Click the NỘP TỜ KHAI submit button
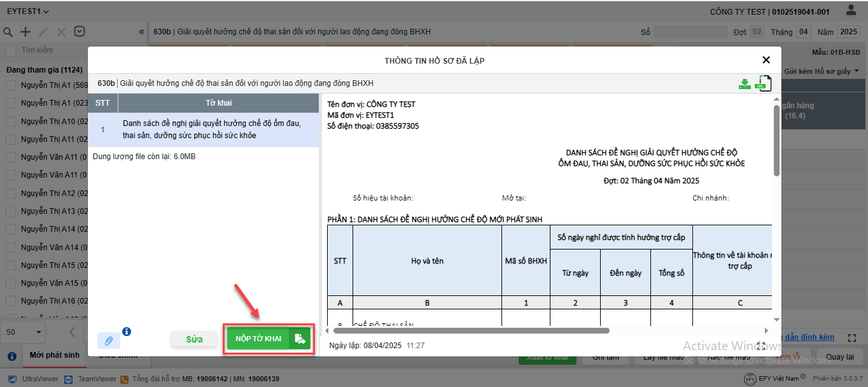 pyautogui.click(x=269, y=339)
